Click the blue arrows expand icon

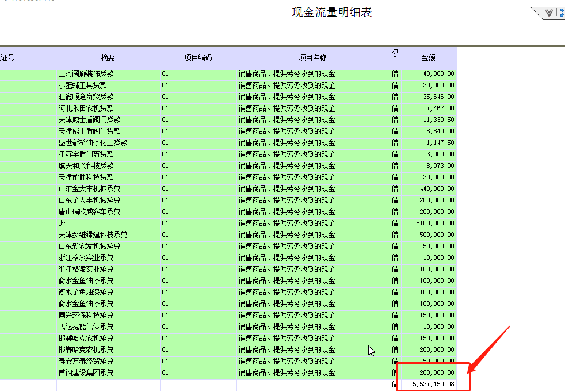click(x=562, y=13)
